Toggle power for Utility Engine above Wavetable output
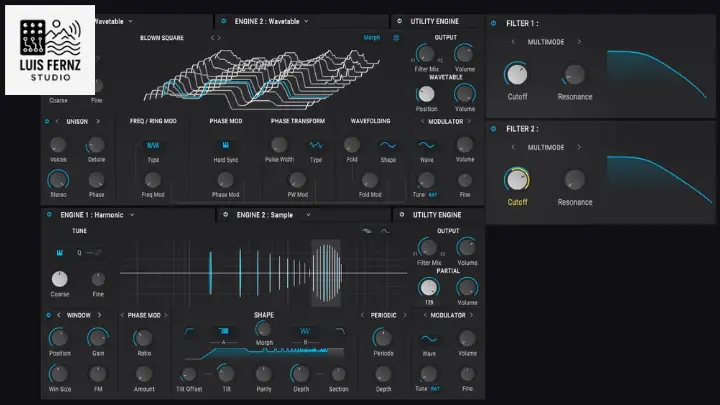This screenshot has height=405, width=720. click(399, 21)
